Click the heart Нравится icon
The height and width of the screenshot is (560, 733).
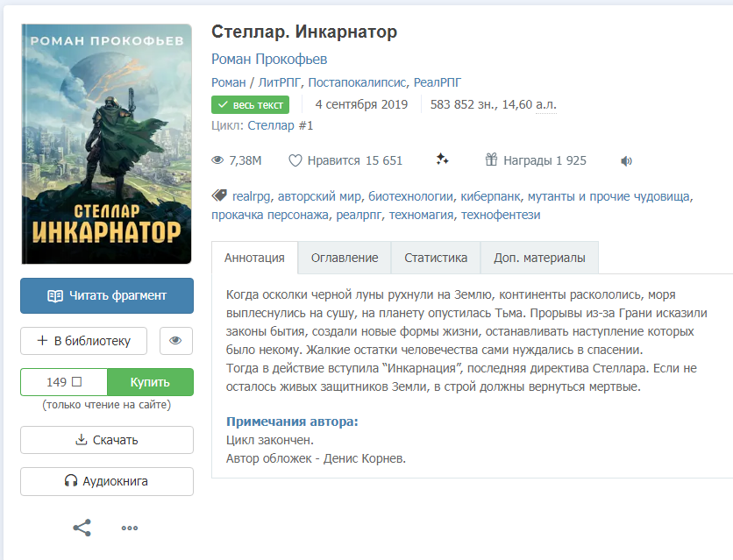point(295,160)
